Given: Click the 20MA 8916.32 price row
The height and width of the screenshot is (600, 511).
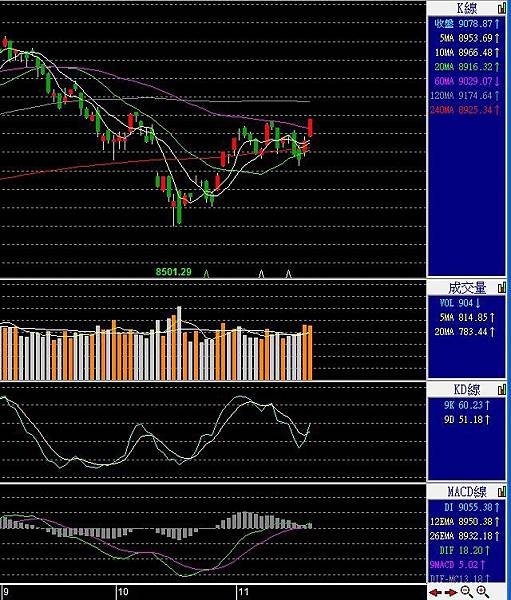Looking at the screenshot, I should click(x=467, y=67).
